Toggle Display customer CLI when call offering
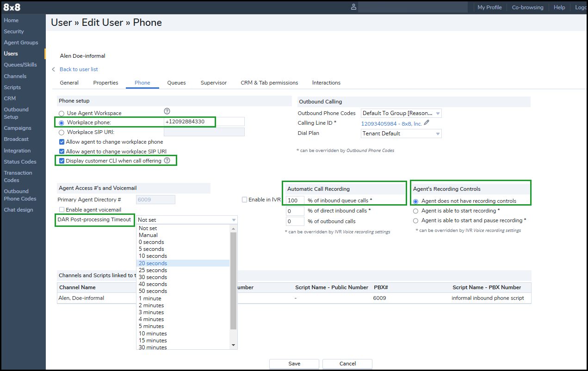 click(62, 161)
